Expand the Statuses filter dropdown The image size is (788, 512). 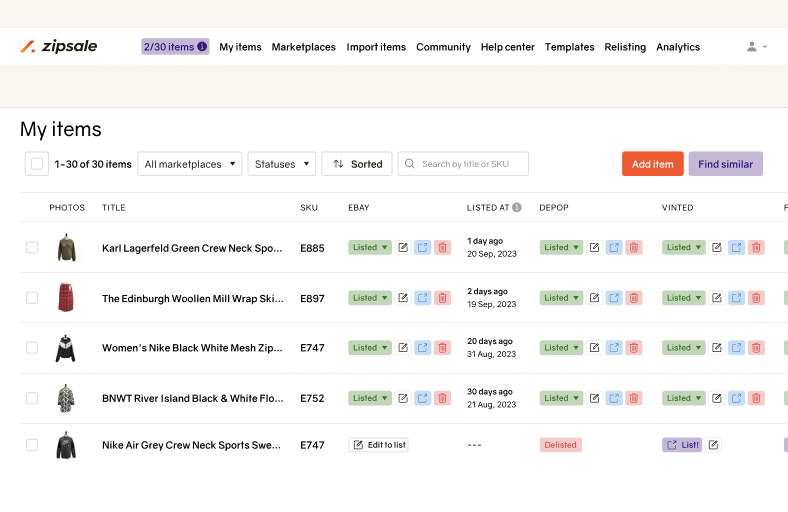click(x=281, y=164)
